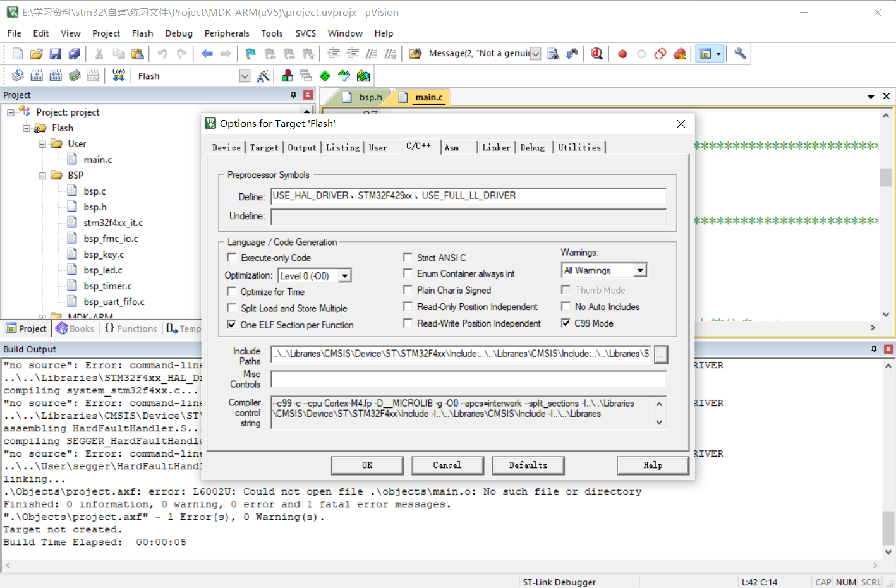
Task: Check Enum Container always int
Action: tap(408, 273)
